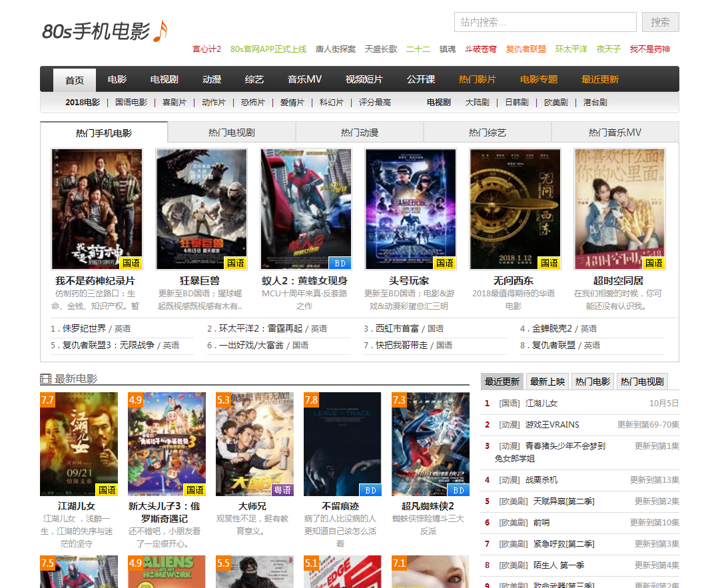The width and height of the screenshot is (712, 588).
Task: Switch to the 热门电视剧 tab
Action: [x=232, y=133]
